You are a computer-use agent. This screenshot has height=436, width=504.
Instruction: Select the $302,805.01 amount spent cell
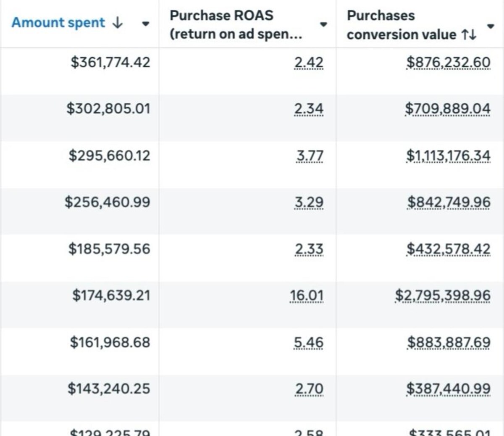108,109
